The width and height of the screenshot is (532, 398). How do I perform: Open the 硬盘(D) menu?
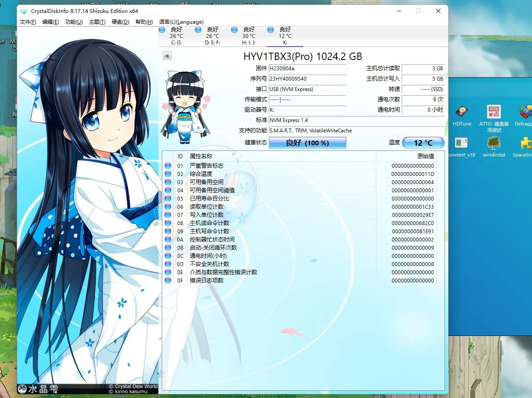[x=120, y=22]
